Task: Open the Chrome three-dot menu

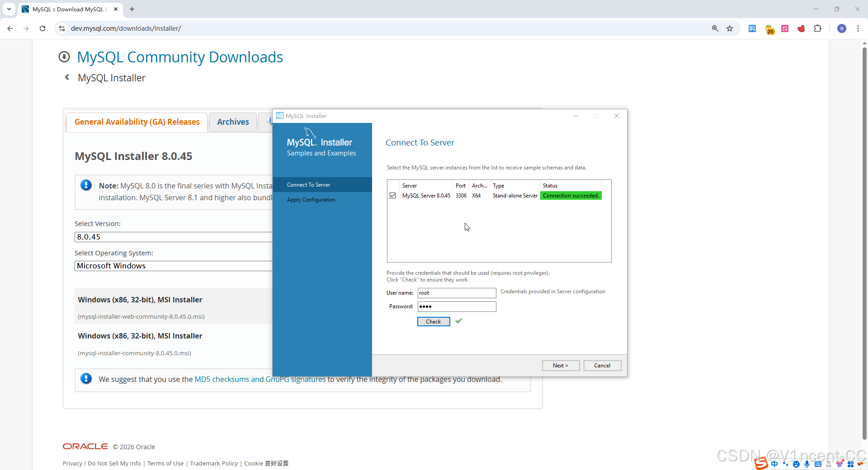Action: [x=858, y=28]
